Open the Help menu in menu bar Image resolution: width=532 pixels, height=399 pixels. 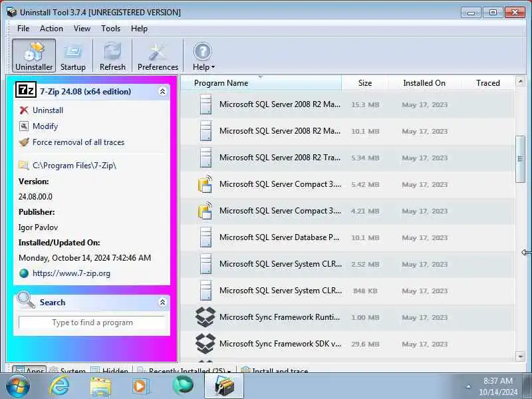click(139, 29)
